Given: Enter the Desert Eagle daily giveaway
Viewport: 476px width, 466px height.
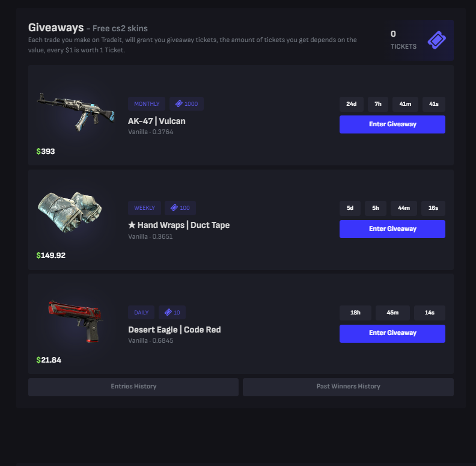Looking at the screenshot, I should tap(392, 334).
